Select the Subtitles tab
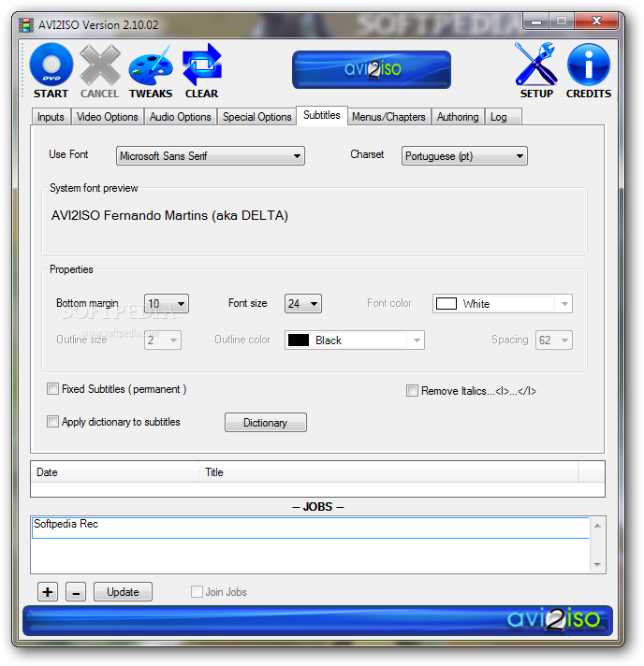Image resolution: width=644 pixels, height=666 pixels. click(x=322, y=115)
